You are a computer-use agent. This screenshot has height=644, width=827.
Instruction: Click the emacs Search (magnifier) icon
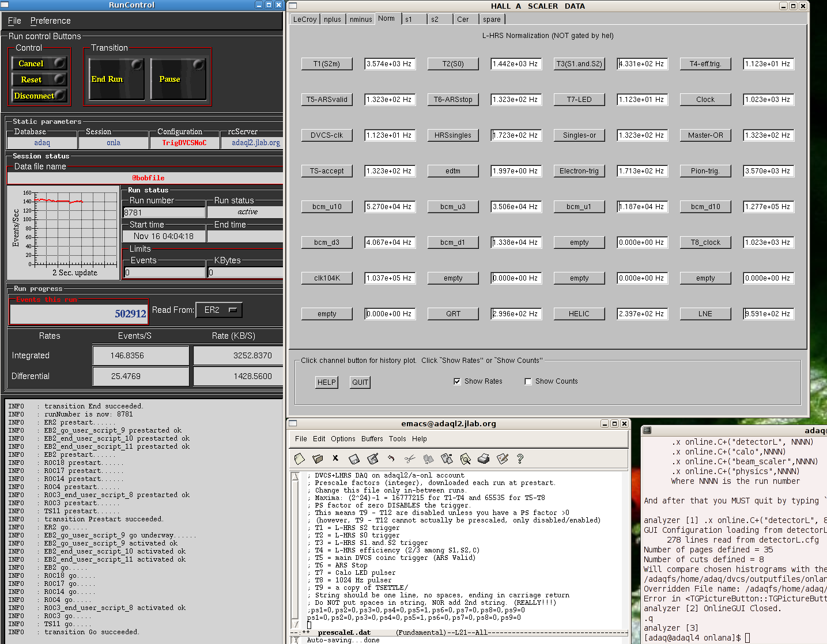click(465, 459)
